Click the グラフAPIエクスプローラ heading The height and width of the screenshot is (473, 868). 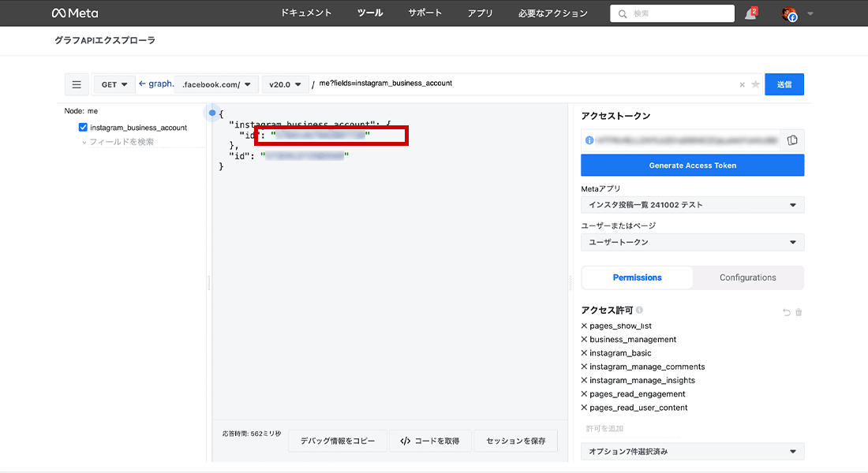pyautogui.click(x=105, y=40)
